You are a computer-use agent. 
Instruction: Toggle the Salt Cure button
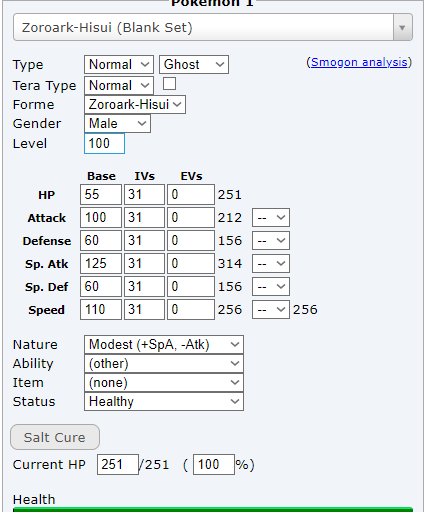(x=55, y=437)
